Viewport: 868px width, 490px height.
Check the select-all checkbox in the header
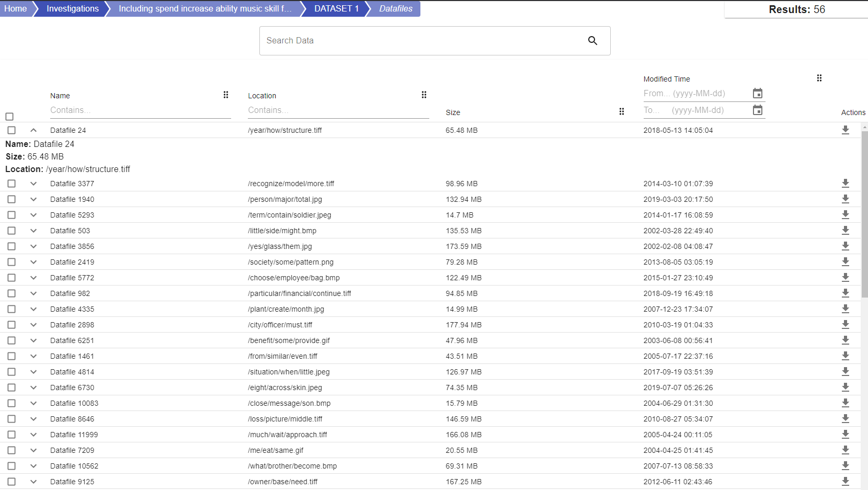(9, 116)
